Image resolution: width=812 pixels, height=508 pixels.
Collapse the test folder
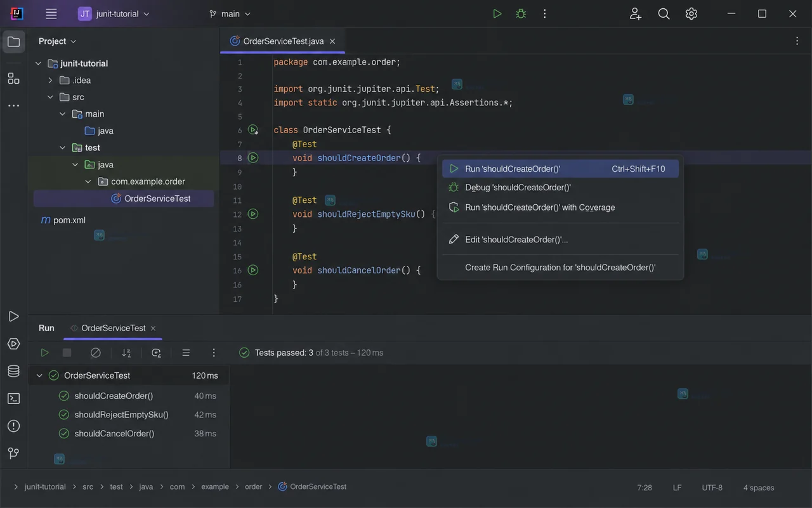pos(62,148)
